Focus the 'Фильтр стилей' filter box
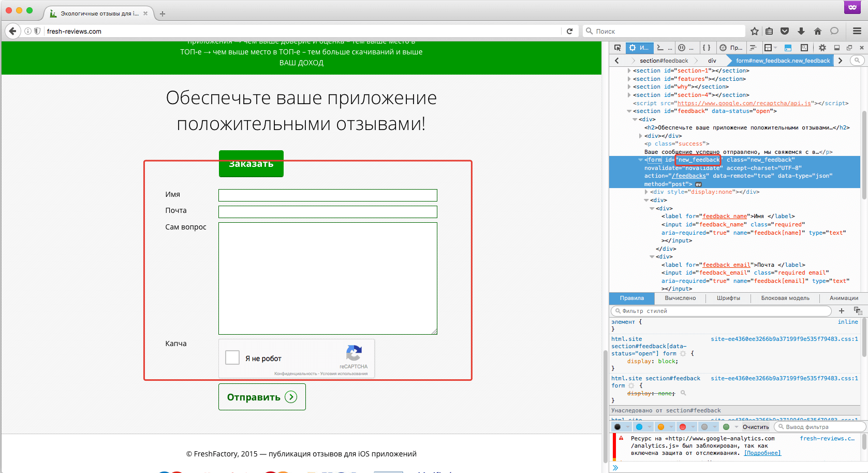Screen dimensions: 868x473 point(722,311)
